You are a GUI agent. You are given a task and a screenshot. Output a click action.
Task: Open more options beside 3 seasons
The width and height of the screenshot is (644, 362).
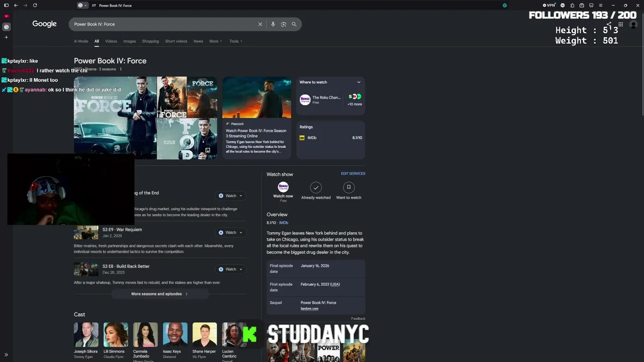pos(121,69)
